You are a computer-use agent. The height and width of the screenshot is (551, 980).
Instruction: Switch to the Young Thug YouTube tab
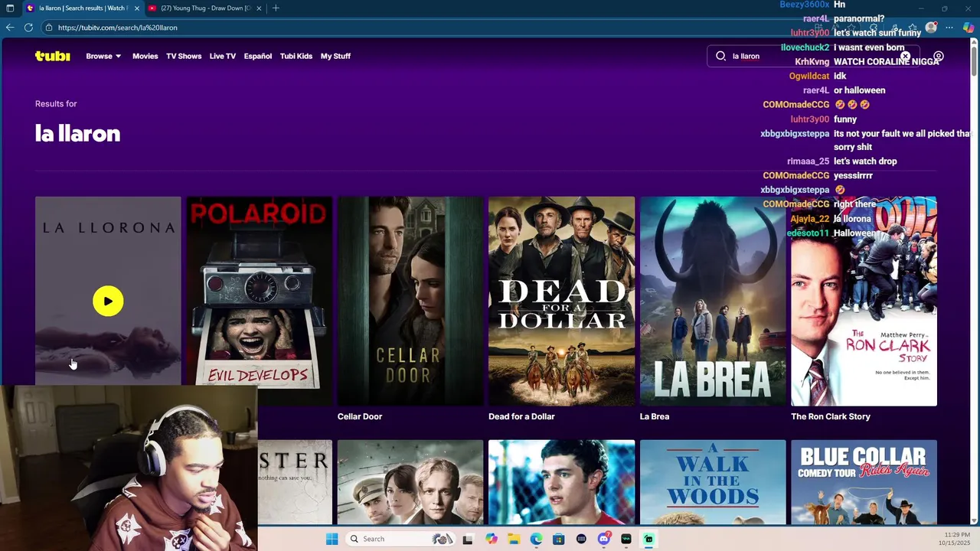pos(205,8)
